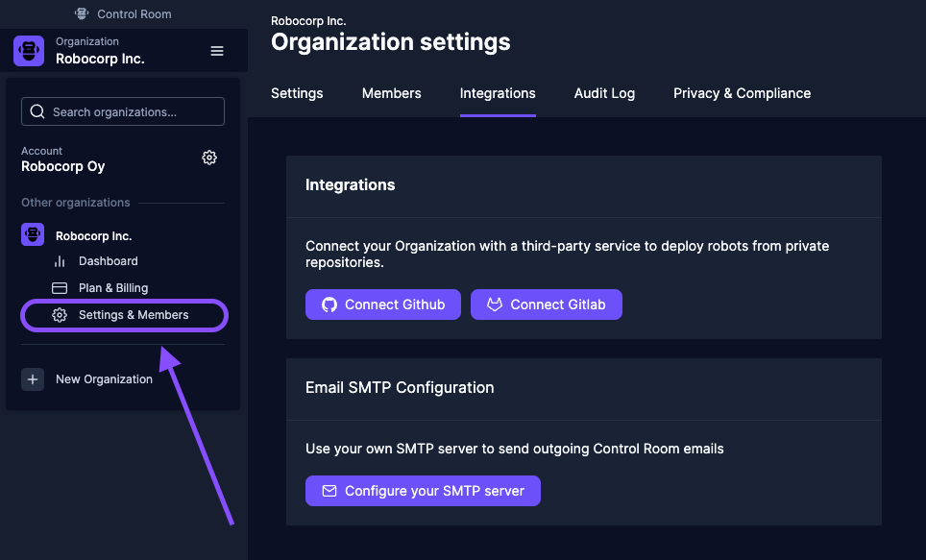Open account settings gear next to Robocorp Oy
Viewport: 926px width, 560px height.
[209, 158]
